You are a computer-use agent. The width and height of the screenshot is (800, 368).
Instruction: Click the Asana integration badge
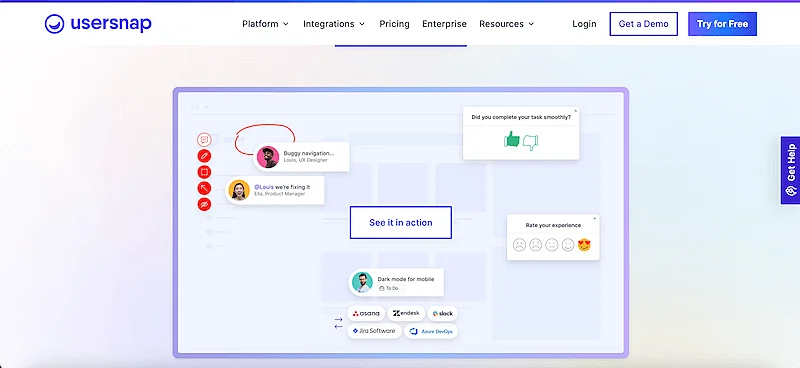366,313
